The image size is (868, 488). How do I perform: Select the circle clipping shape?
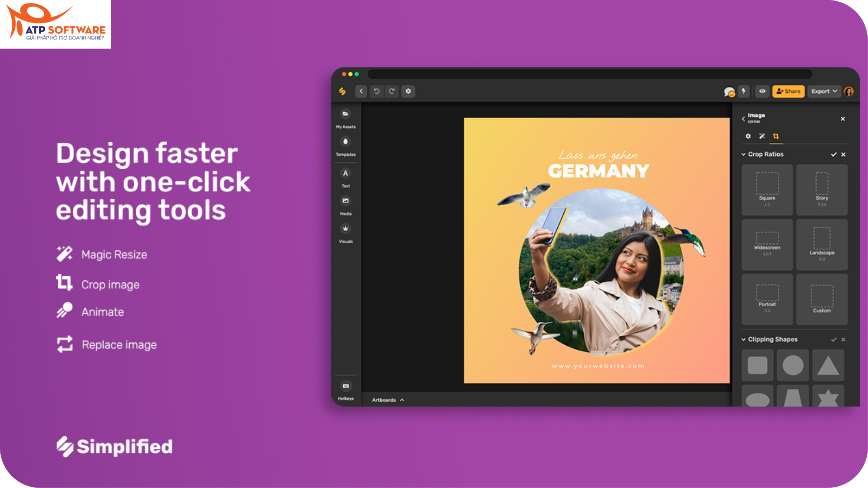point(792,365)
